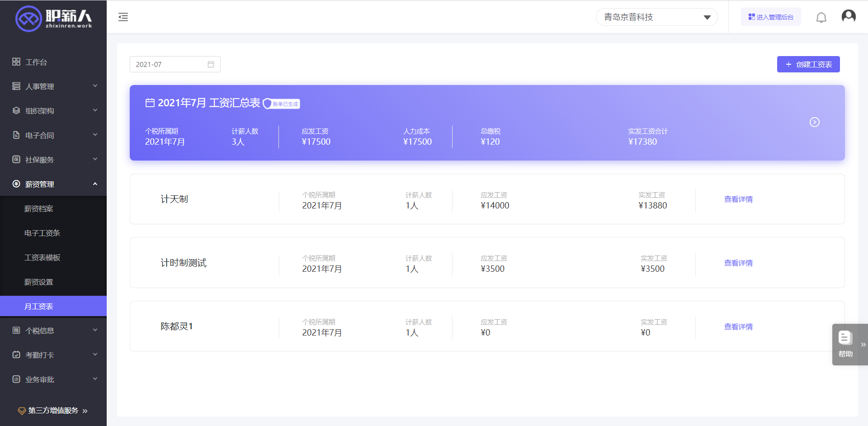
Task: Click the 账单已生成 status badge
Action: tap(282, 104)
